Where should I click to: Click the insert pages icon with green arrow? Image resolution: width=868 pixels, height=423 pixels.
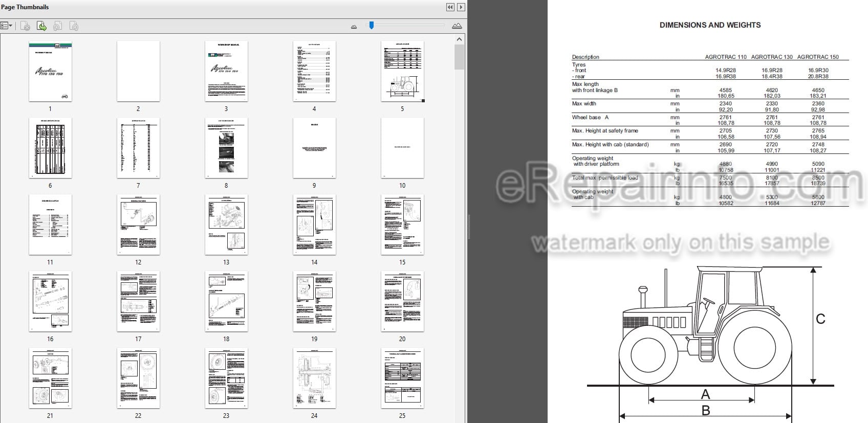point(41,26)
